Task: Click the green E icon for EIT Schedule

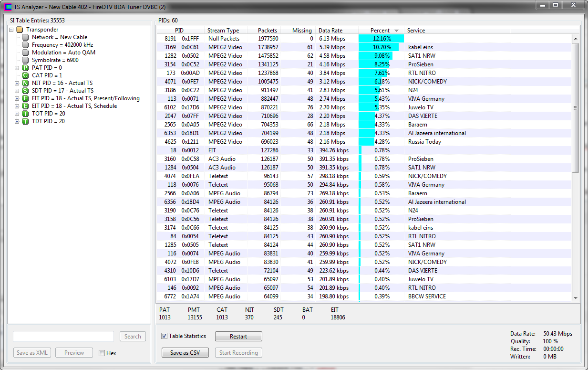Action: pyautogui.click(x=25, y=106)
